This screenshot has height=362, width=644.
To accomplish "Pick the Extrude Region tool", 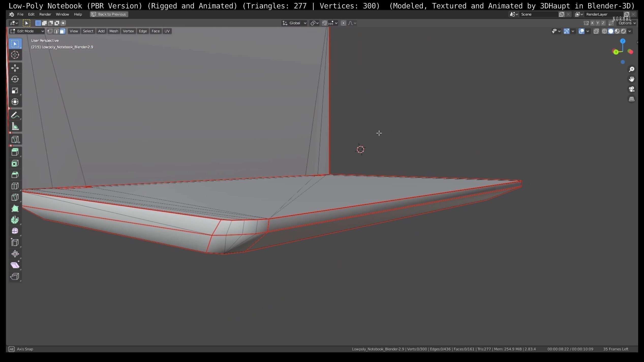I will tap(15, 152).
